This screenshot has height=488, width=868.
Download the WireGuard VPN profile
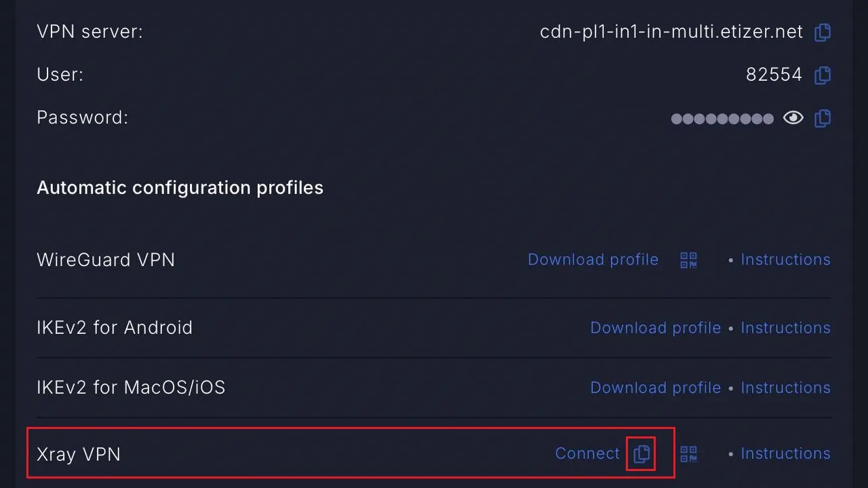click(593, 260)
